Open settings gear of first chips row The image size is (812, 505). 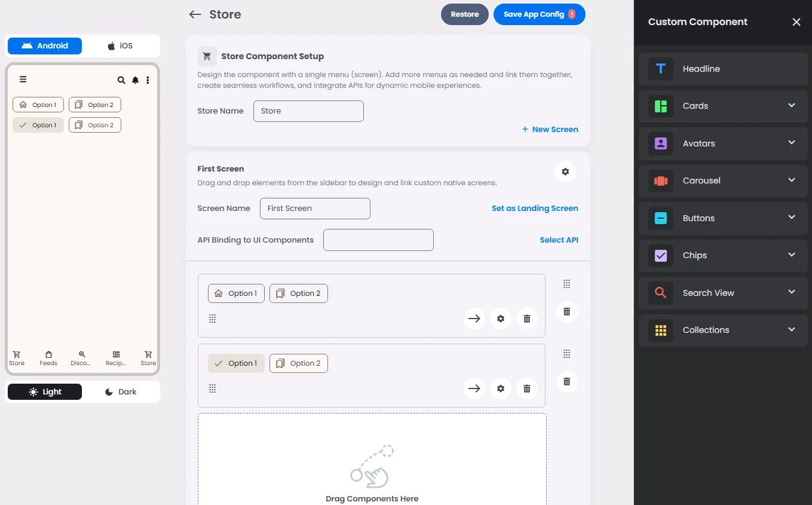[x=501, y=319]
